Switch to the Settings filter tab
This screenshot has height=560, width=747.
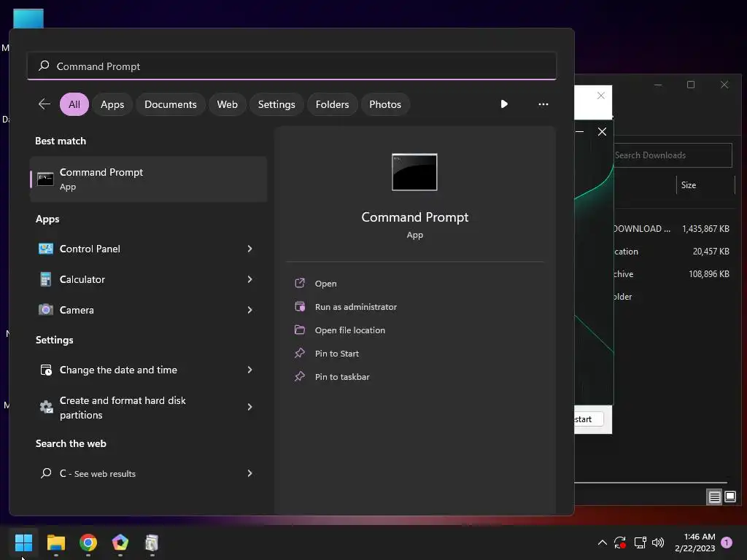[x=276, y=104]
